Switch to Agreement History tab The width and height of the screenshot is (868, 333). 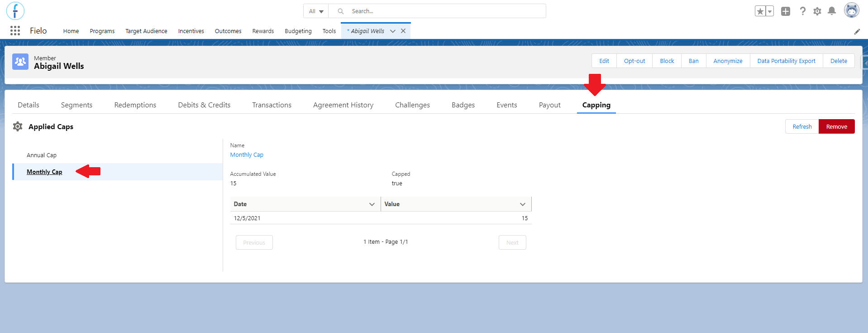(x=343, y=105)
